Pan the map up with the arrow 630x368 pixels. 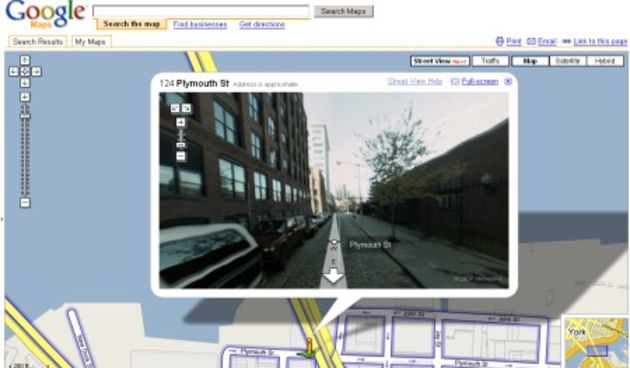25,60
